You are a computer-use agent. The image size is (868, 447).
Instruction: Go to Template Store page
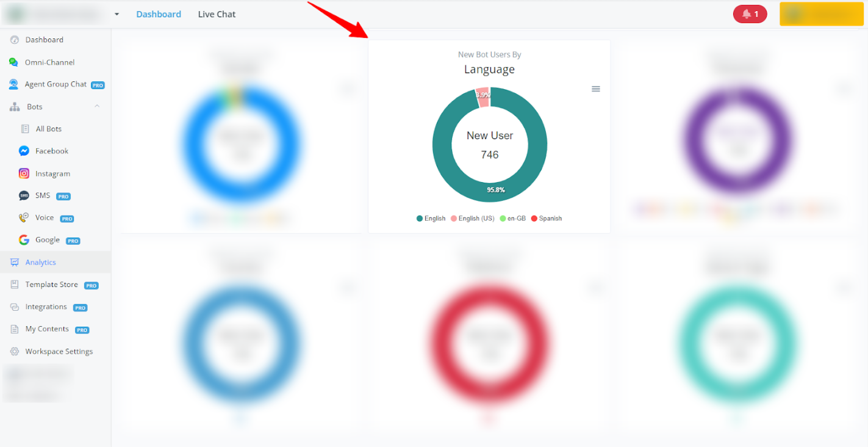pyautogui.click(x=51, y=285)
